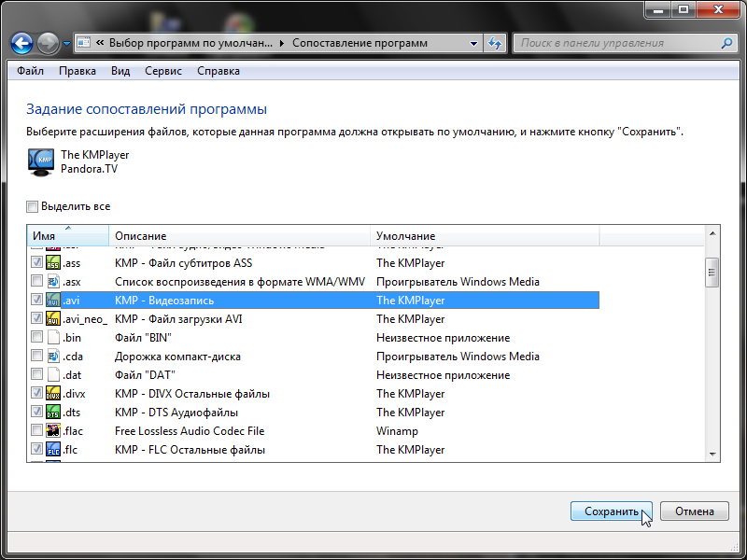Viewport: 747px width, 560px height.
Task: Uncheck the .dts extension checkbox
Action: click(x=36, y=411)
